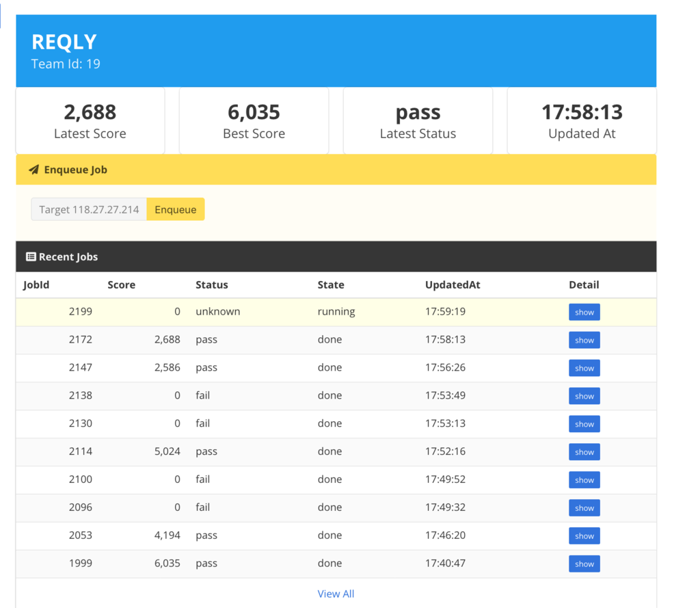Show details for job 2053
The width and height of the screenshot is (700, 608).
(x=584, y=536)
